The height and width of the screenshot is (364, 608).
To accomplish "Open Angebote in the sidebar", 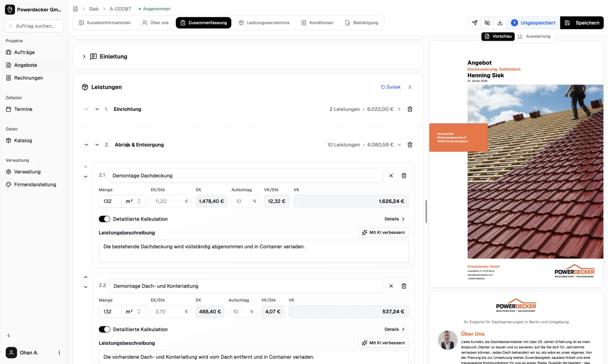I will pos(34,65).
